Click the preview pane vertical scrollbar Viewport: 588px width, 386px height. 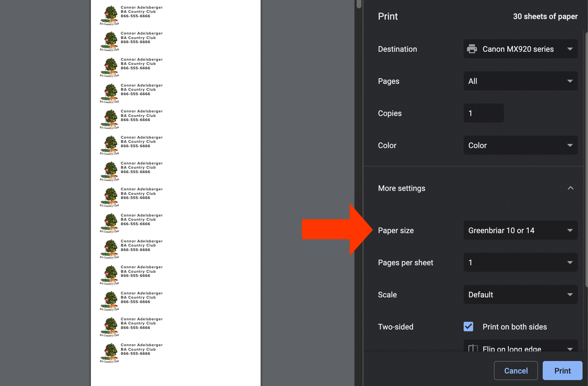[x=359, y=4]
